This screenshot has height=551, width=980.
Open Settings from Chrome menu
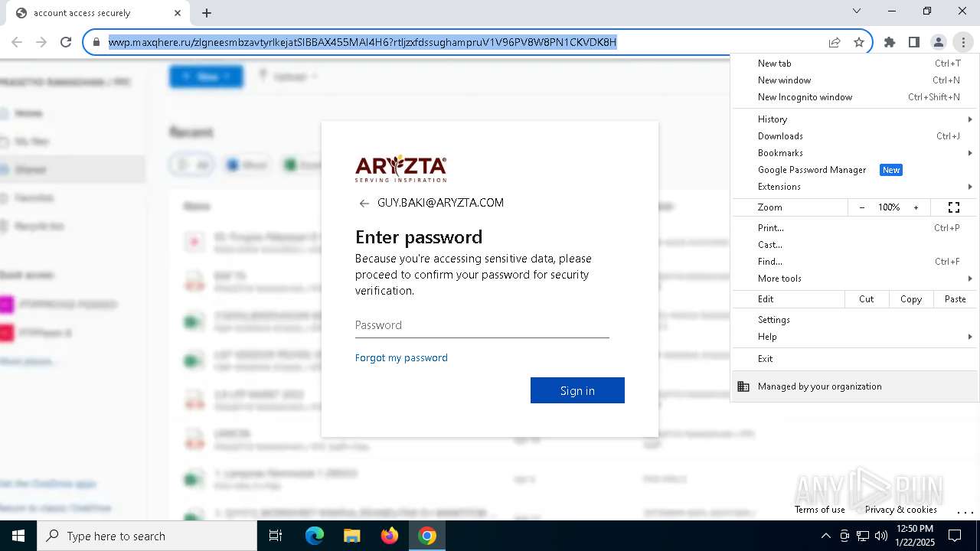pyautogui.click(x=854, y=320)
